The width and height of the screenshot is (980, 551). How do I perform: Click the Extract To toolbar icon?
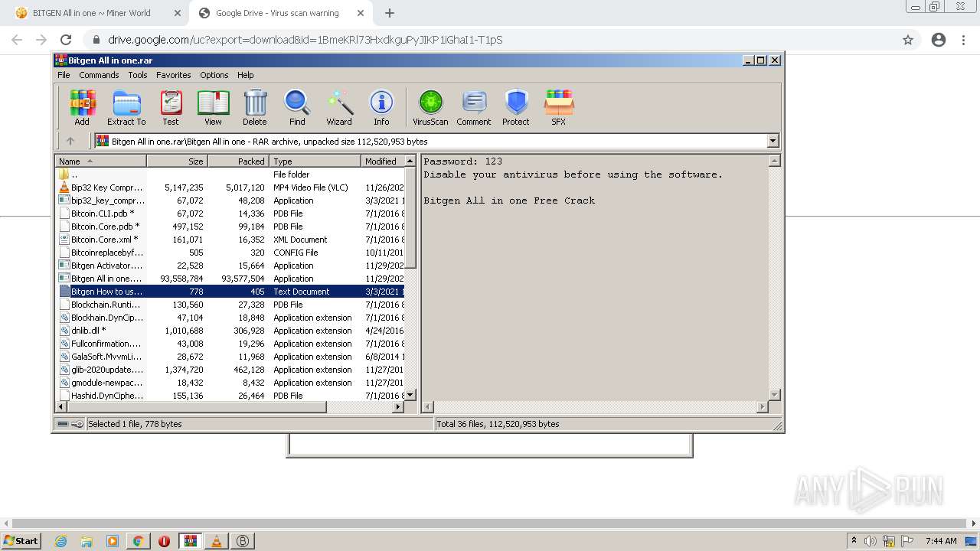click(x=126, y=107)
